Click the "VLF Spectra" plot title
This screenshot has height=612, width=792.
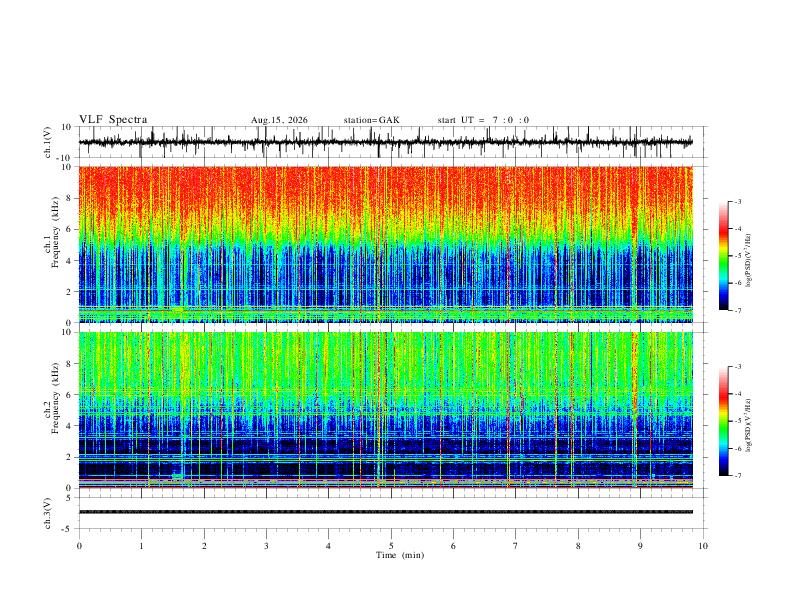[x=113, y=120]
